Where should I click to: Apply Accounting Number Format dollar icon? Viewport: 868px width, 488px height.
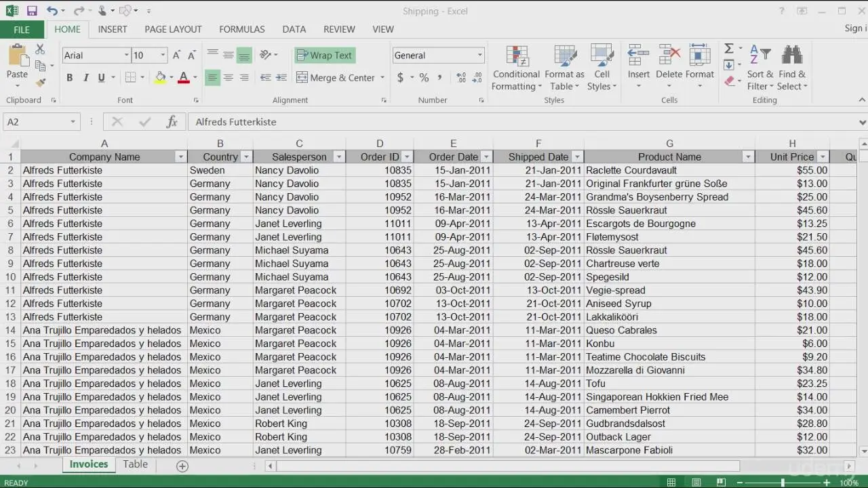click(400, 78)
